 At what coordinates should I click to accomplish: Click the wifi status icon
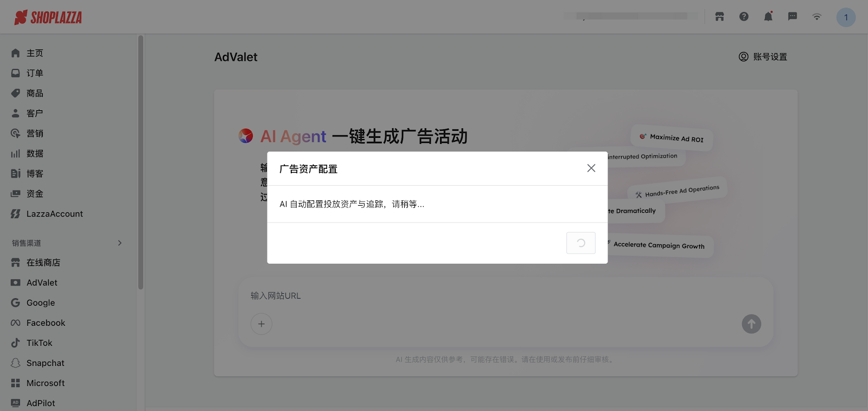[816, 17]
